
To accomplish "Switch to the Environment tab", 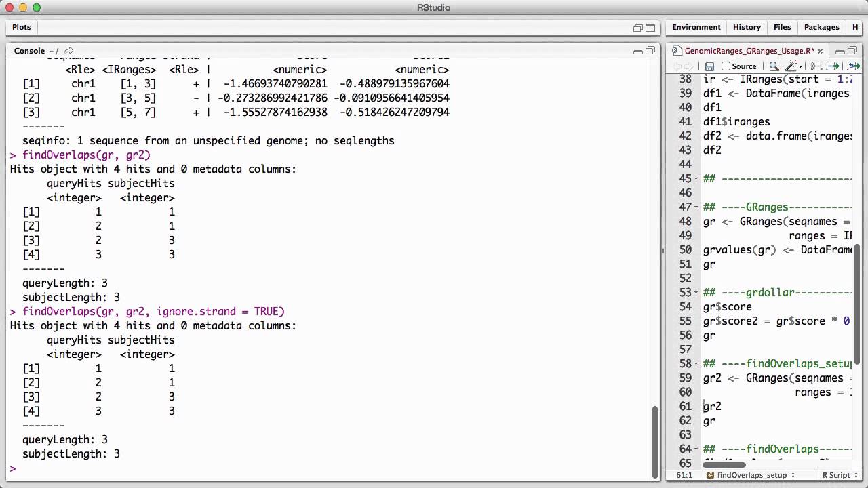I will [x=696, y=27].
